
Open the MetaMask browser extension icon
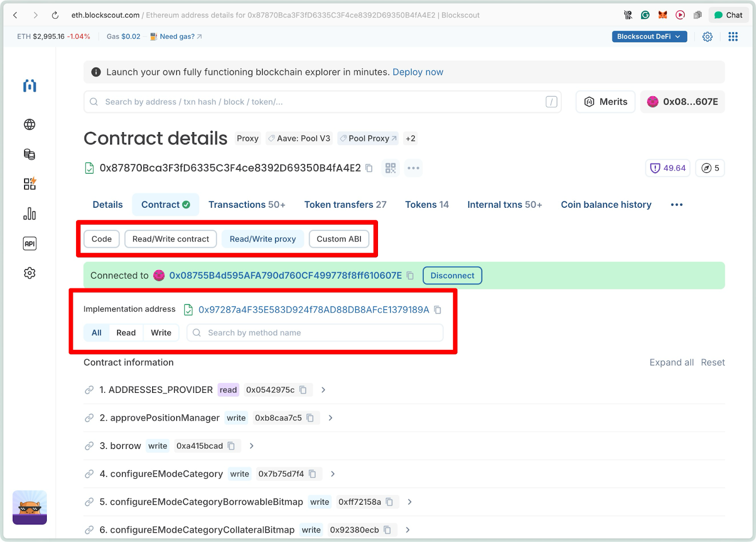pyautogui.click(x=662, y=15)
